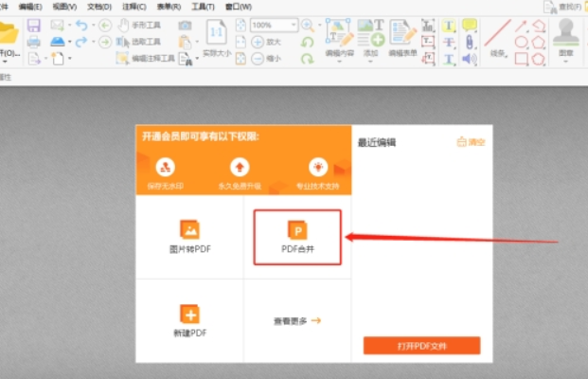This screenshot has height=379, width=588.
Task: Click the blue Scanner icon
Action: (x=58, y=42)
